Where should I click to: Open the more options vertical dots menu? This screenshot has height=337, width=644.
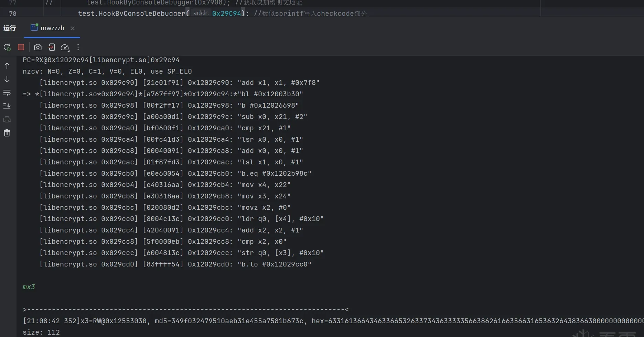pos(78,47)
